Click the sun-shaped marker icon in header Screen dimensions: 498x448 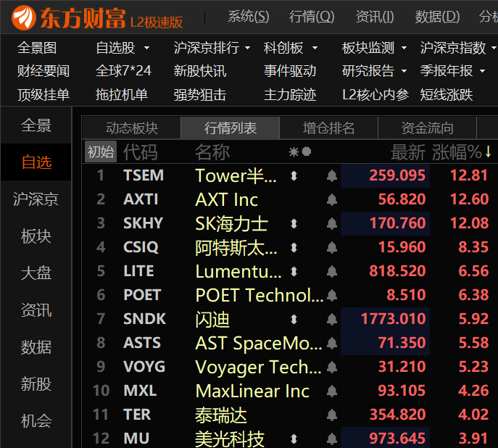(x=294, y=152)
